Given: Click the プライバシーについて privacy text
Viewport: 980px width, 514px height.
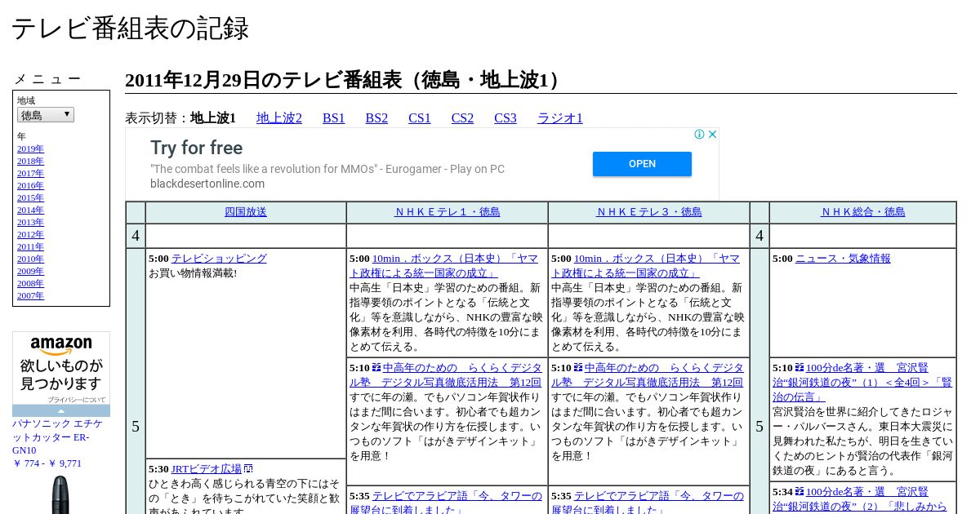Looking at the screenshot, I should point(76,400).
